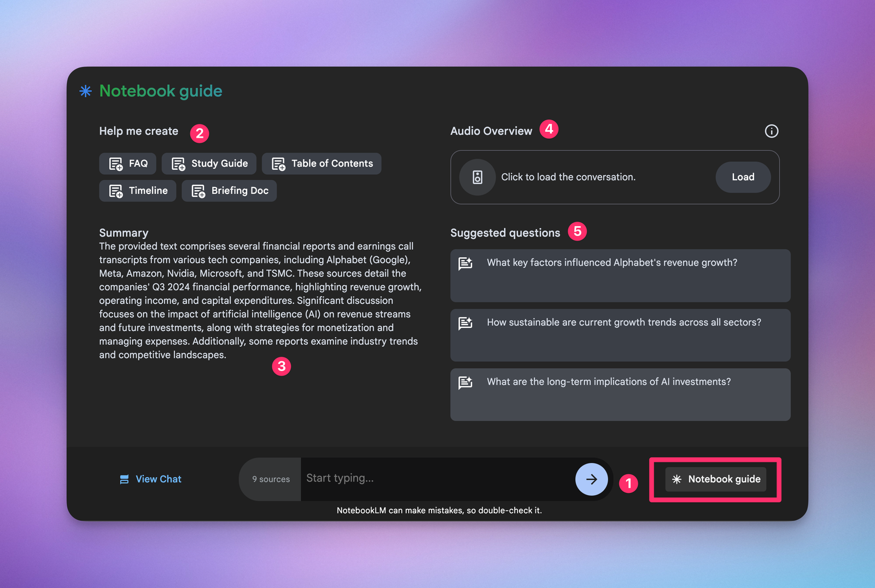Select the Alphabet revenue growth suggested question
This screenshot has width=875, height=588.
pyautogui.click(x=620, y=275)
